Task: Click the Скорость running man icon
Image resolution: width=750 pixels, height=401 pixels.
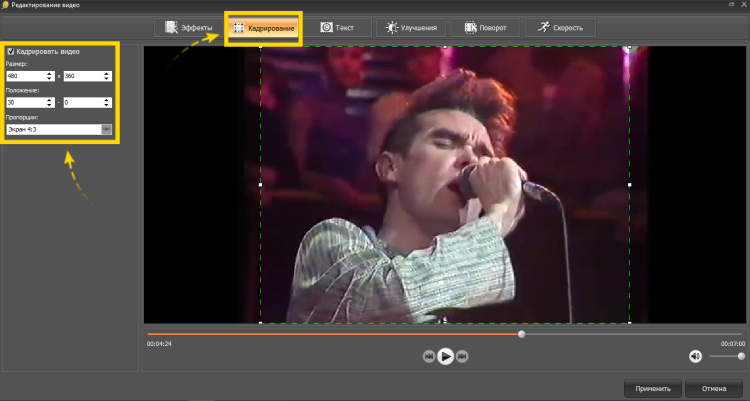Action: coord(544,27)
